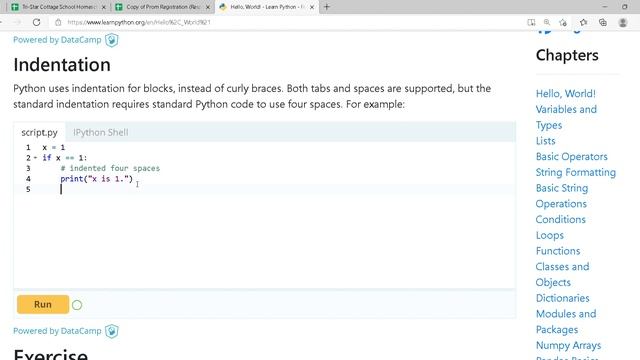Close the Hello, World! Learn Python tab
This screenshot has width=640, height=360.
312,7
